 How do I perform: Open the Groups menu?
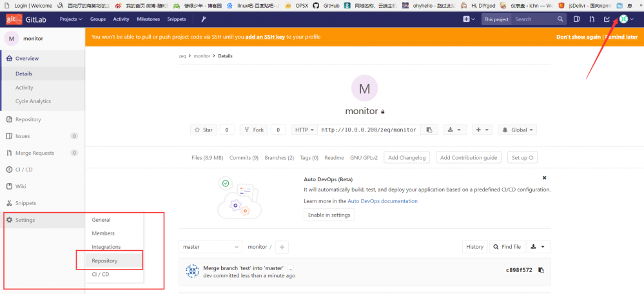click(98, 19)
